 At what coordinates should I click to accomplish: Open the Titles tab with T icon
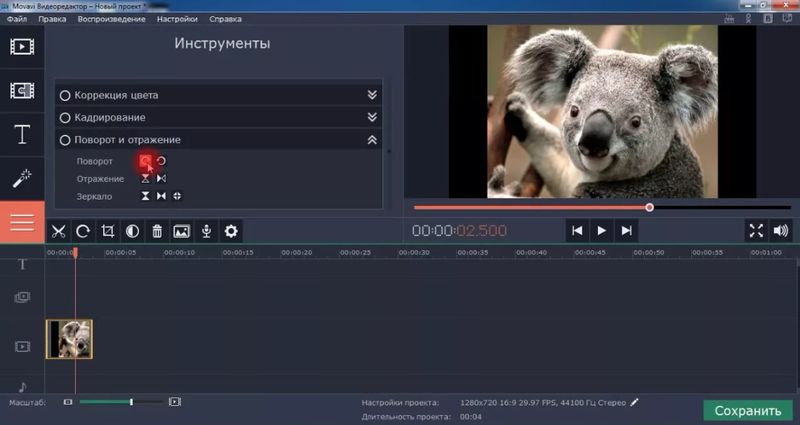point(22,135)
